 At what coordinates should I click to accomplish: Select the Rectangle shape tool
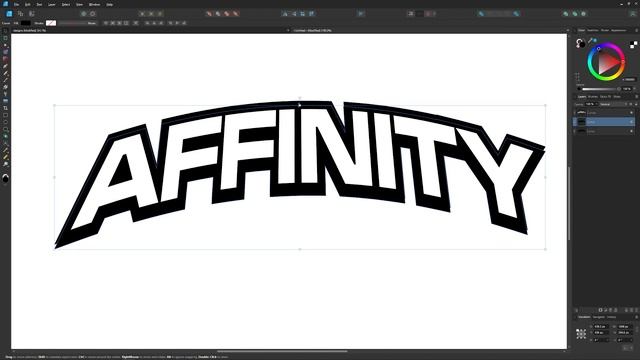[x=5, y=115]
